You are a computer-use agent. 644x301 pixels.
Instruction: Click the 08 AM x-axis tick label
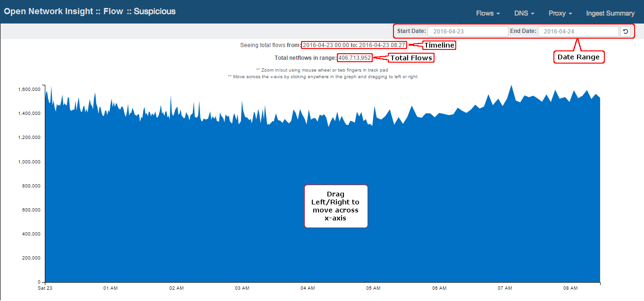pos(570,288)
